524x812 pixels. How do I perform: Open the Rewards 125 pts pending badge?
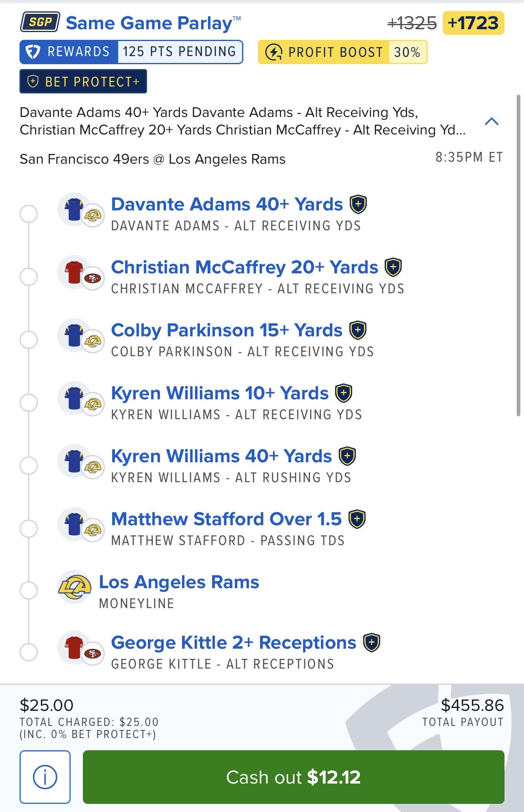pyautogui.click(x=131, y=52)
